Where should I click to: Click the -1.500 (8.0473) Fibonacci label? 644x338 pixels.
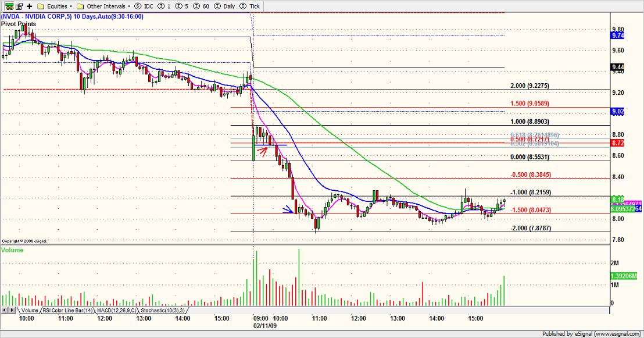coord(531,209)
